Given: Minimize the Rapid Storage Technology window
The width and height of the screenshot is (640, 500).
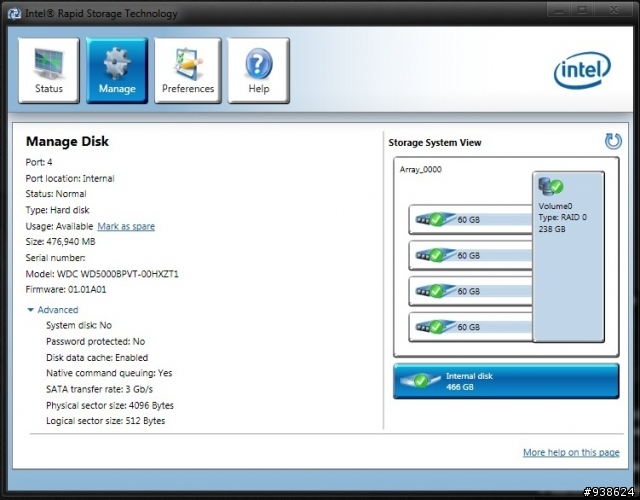Looking at the screenshot, I should (559, 10).
